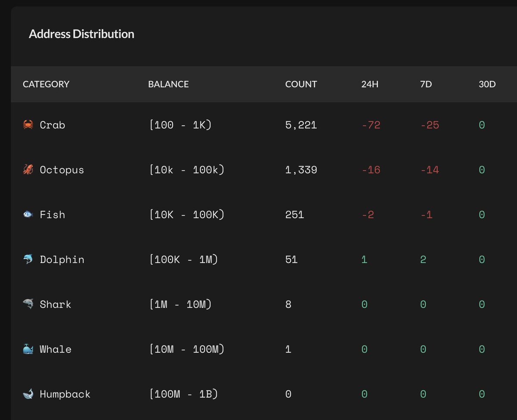Click the Fish 7D value -1
The width and height of the screenshot is (517, 420).
[427, 215]
